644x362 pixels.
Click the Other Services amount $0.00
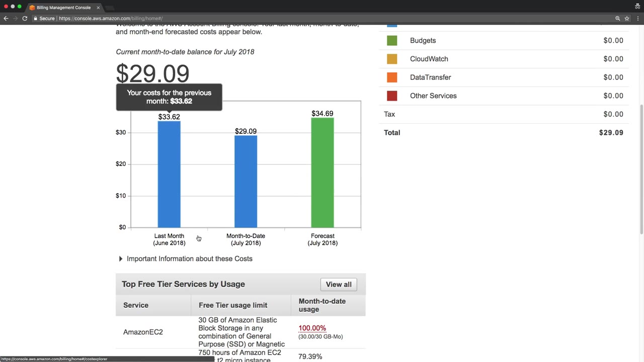click(x=613, y=96)
